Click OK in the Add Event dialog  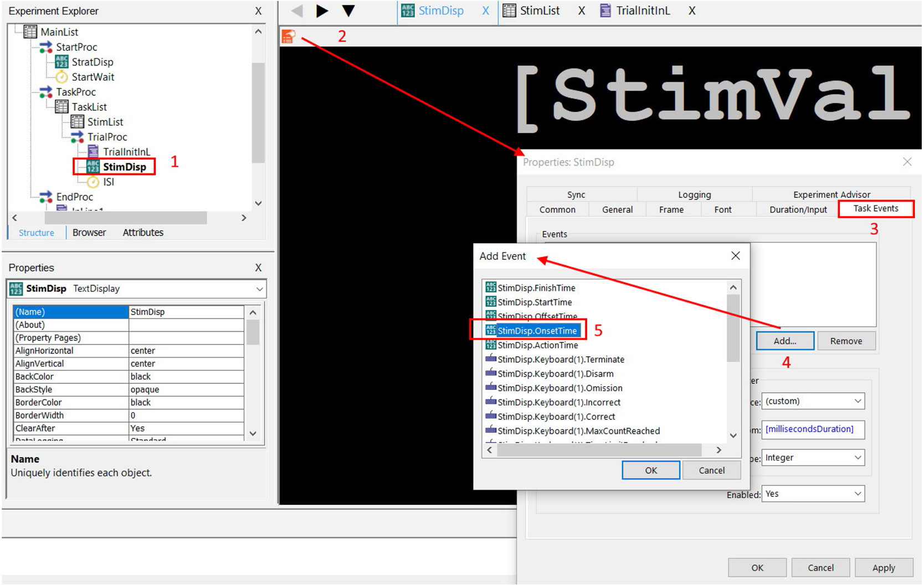coord(650,470)
